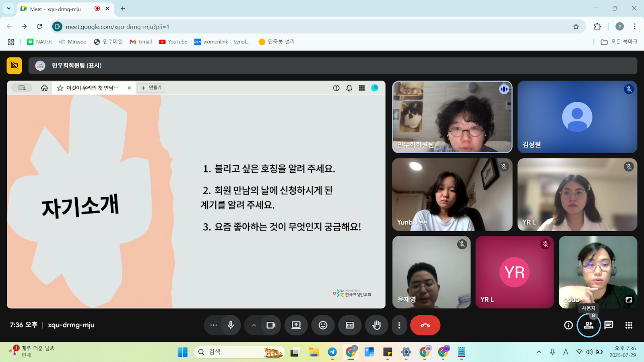This screenshot has width=644, height=362.
Task: Toggle the camera in Meet controls
Action: tap(271, 325)
